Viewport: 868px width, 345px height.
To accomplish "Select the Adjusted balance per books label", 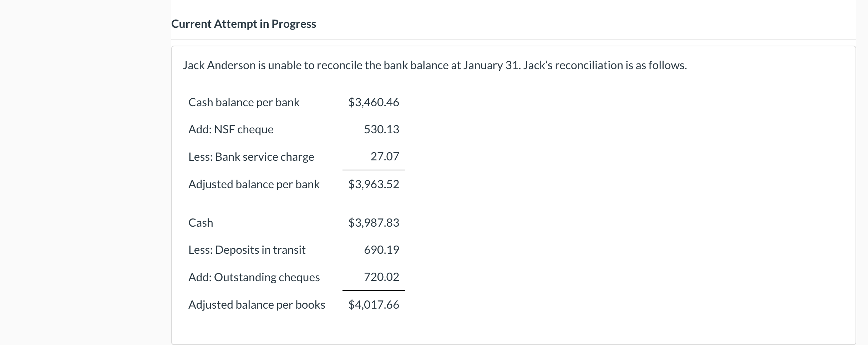I will tap(257, 305).
